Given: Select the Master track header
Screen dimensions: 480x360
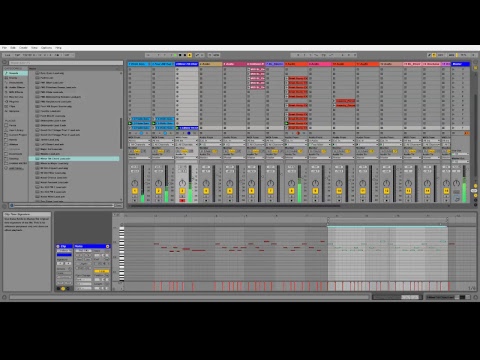Looking at the screenshot, I should click(461, 64).
